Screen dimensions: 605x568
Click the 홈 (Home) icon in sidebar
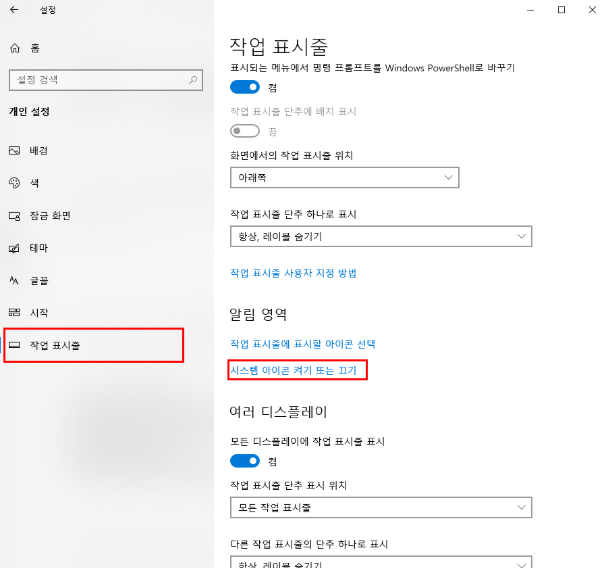pos(14,48)
